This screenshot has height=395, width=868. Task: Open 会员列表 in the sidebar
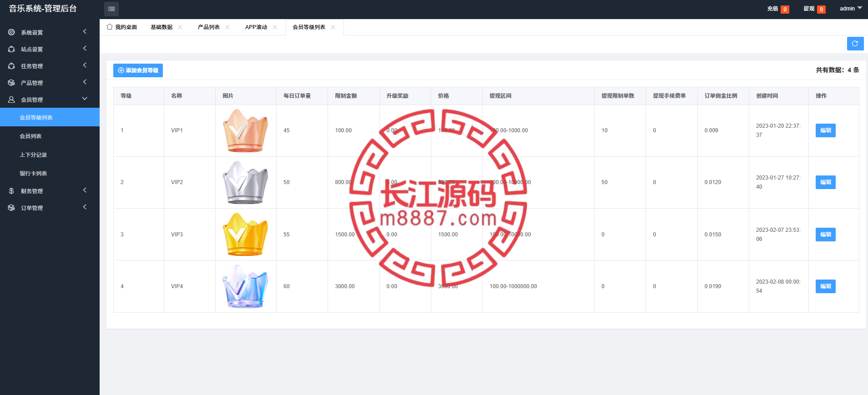coord(50,136)
